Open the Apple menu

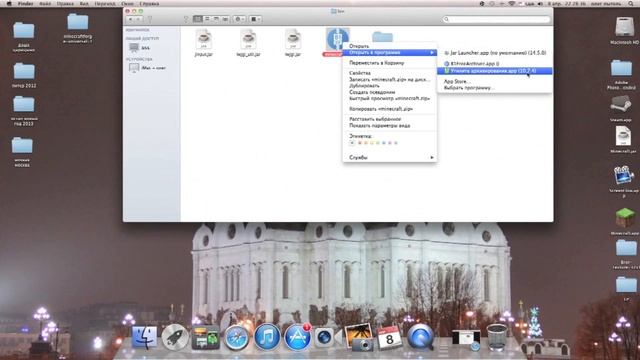[x=9, y=3]
